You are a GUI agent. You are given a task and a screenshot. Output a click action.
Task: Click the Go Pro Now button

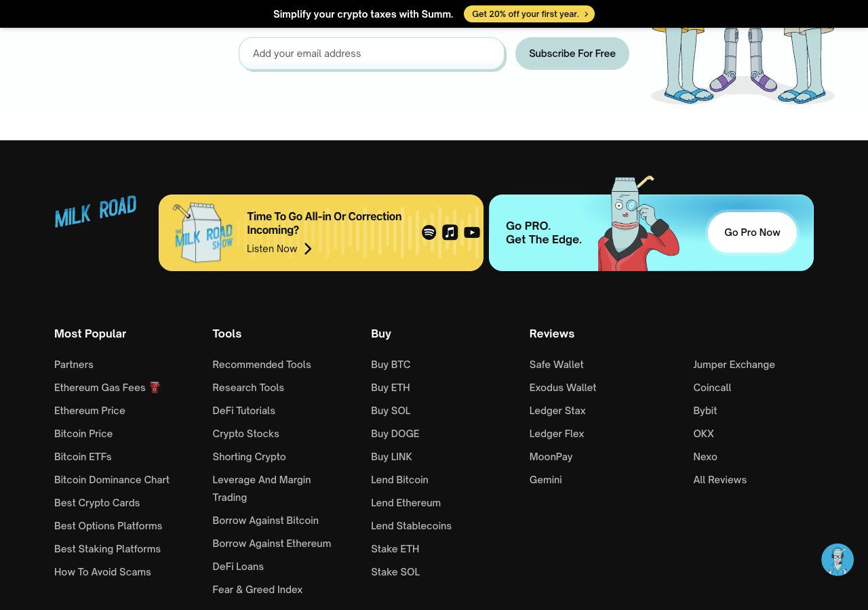[x=752, y=232]
